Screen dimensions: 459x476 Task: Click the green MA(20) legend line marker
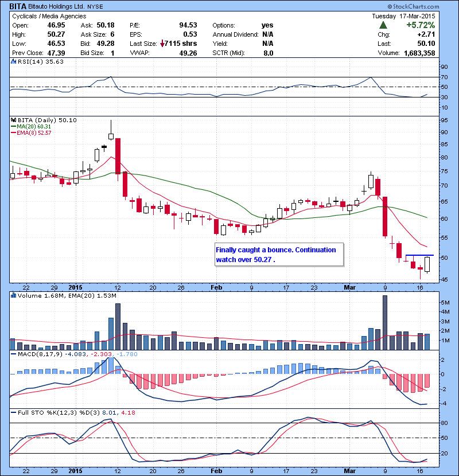[x=13, y=127]
